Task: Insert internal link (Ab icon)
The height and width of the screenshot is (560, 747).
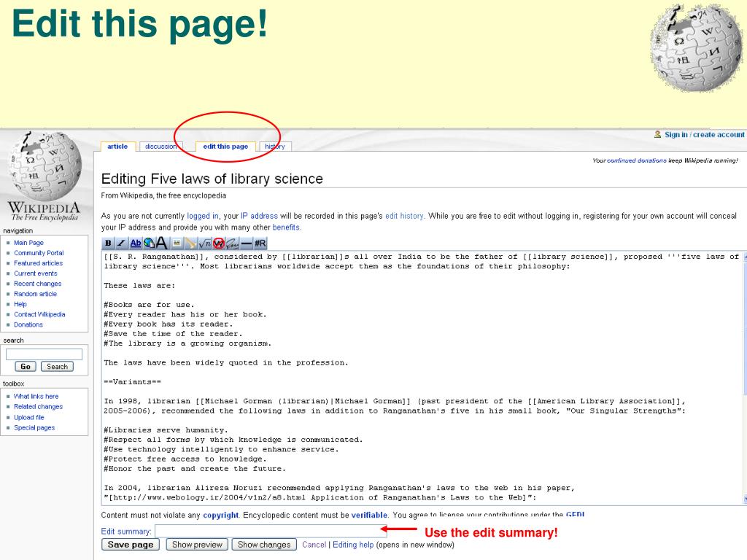Action: pyautogui.click(x=135, y=244)
